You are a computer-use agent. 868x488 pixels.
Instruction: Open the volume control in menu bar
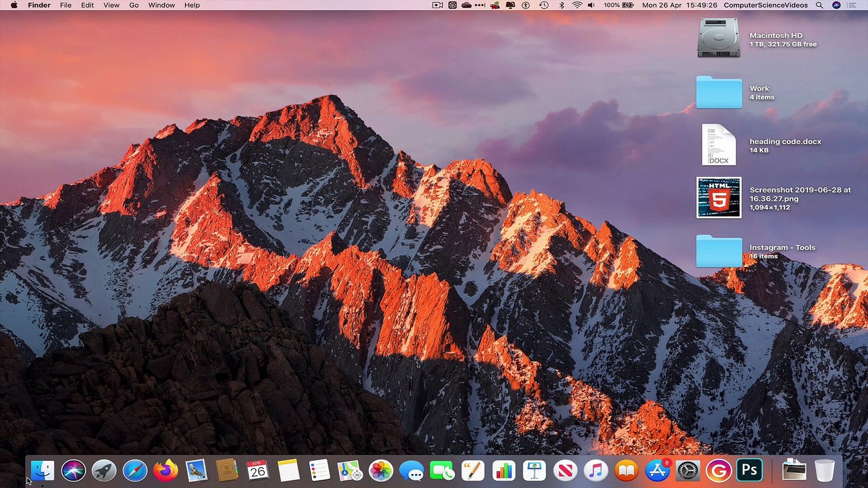591,5
